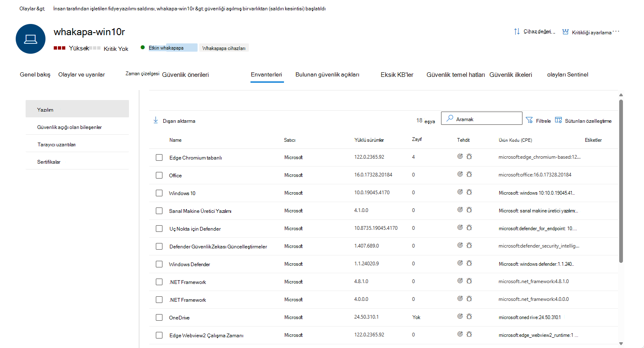This screenshot has width=644, height=348.
Task: Click the Whakapapa cihazları tag
Action: pyautogui.click(x=224, y=48)
